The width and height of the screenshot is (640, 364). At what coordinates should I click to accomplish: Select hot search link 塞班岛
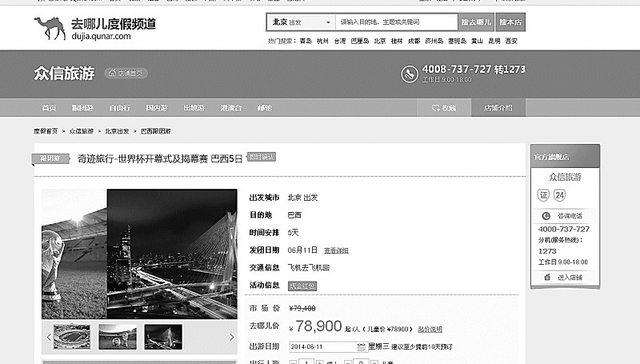(x=457, y=41)
